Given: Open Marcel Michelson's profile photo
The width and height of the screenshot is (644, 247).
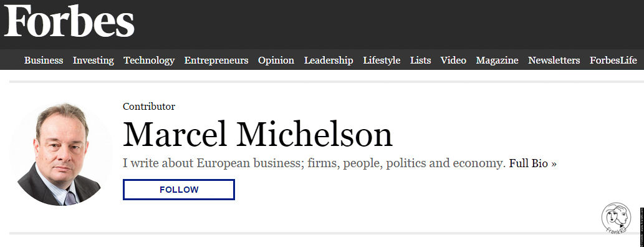Looking at the screenshot, I should (60, 154).
